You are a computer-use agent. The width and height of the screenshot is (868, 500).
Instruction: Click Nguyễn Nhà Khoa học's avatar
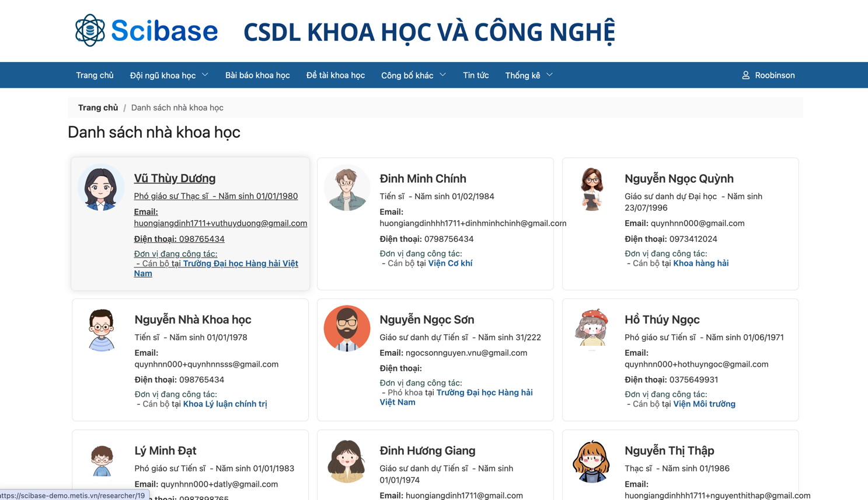click(x=102, y=329)
